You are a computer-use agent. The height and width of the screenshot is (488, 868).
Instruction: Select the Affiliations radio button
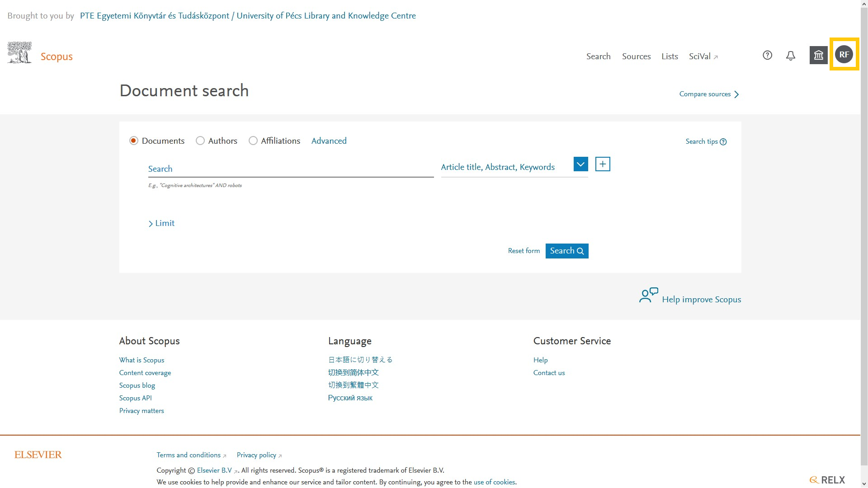253,141
